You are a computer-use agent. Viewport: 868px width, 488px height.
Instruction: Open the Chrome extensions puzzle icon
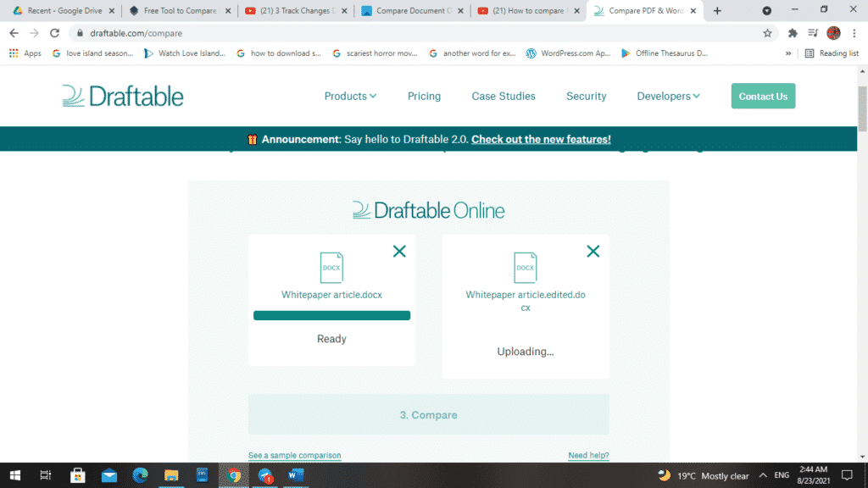[793, 33]
